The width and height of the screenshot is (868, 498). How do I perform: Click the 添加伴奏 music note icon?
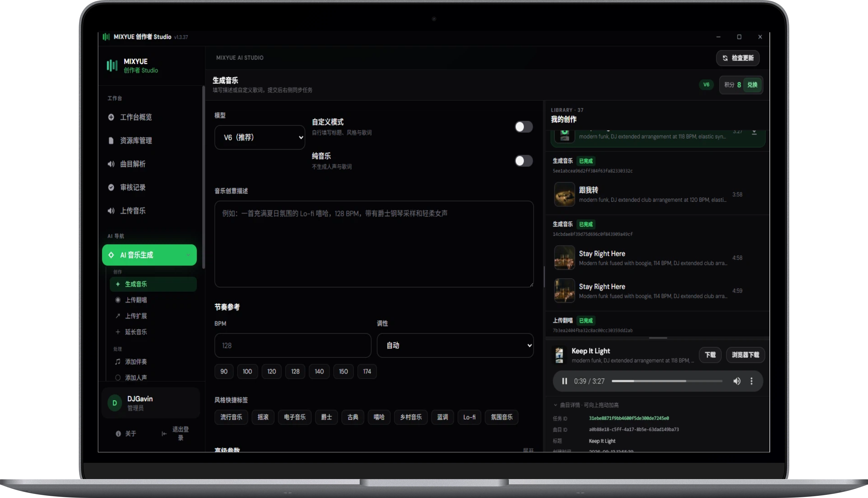118,361
